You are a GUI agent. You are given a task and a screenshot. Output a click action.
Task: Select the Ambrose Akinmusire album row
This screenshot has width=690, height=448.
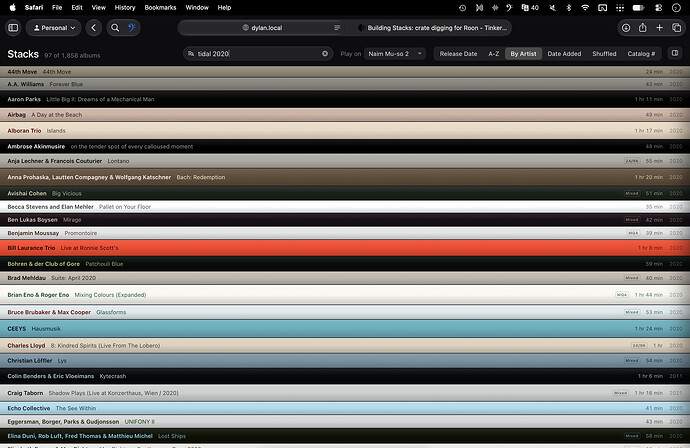(x=345, y=147)
